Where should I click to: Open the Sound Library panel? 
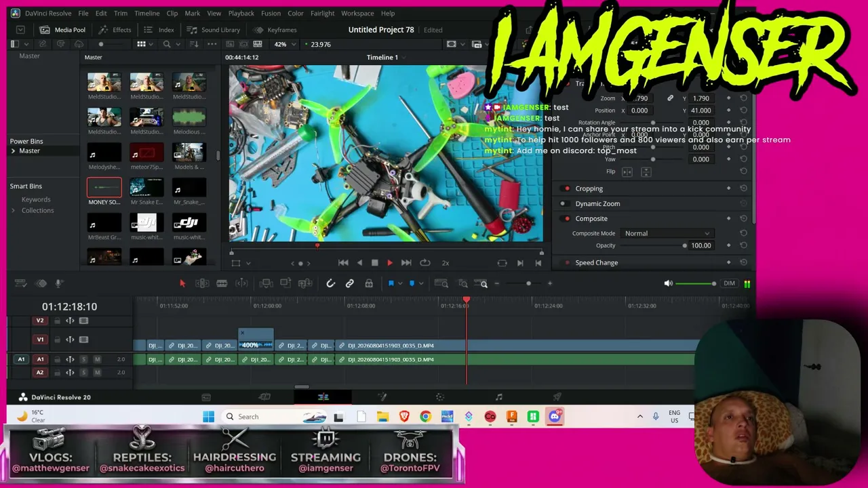click(214, 30)
